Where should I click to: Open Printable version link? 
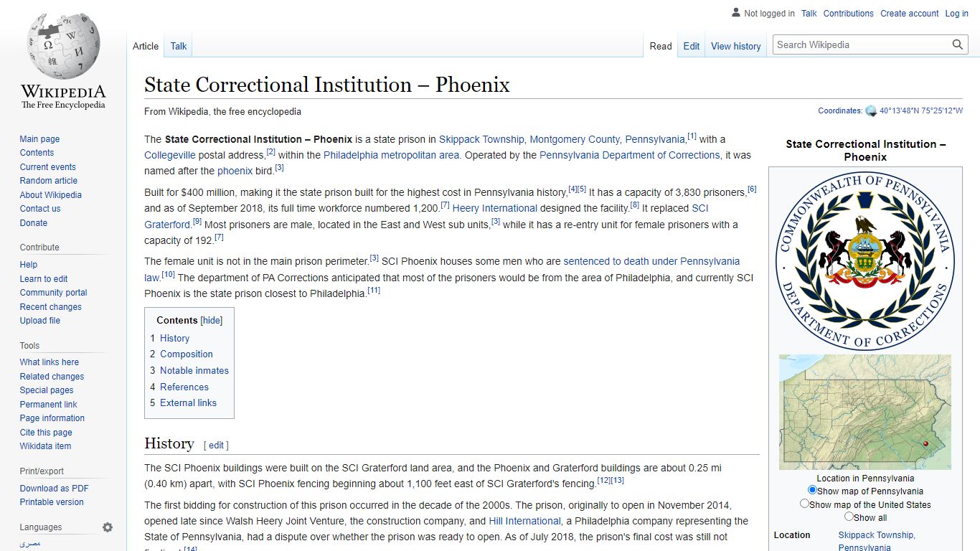pos(52,502)
